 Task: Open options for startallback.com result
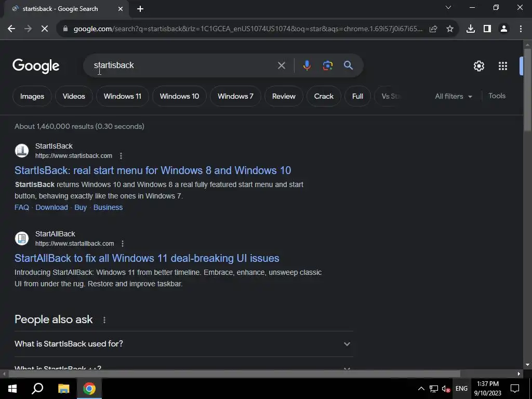tap(123, 244)
